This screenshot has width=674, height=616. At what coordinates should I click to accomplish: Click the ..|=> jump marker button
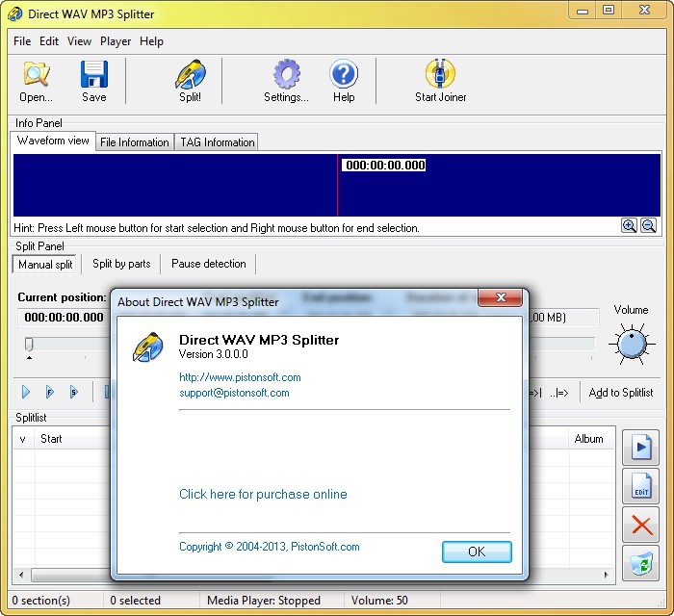point(558,393)
